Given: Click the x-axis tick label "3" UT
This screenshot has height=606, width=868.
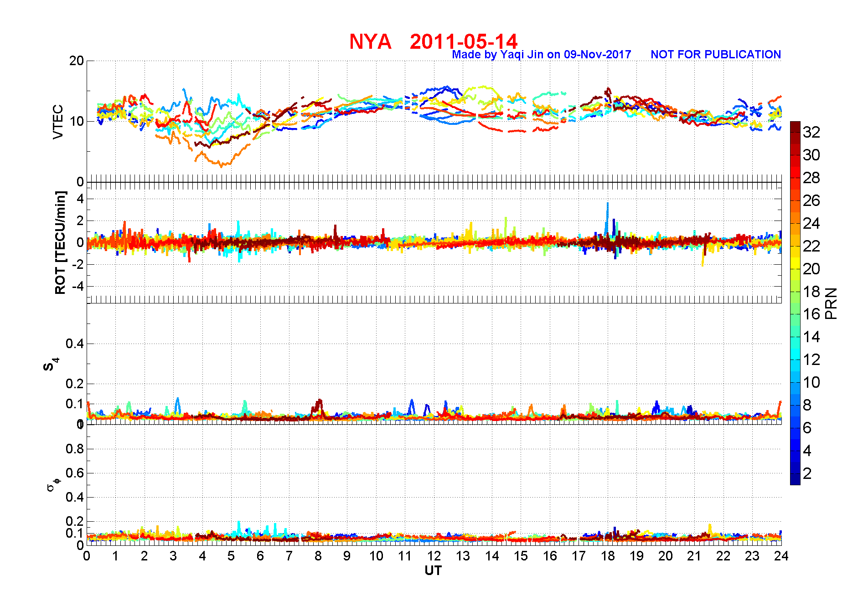Looking at the screenshot, I should [x=173, y=556].
